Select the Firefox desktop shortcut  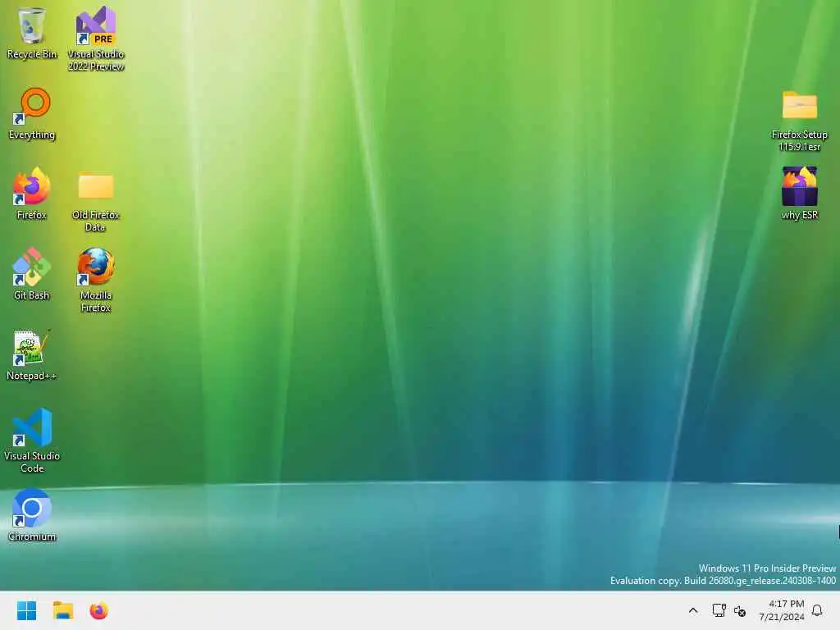coord(32,194)
